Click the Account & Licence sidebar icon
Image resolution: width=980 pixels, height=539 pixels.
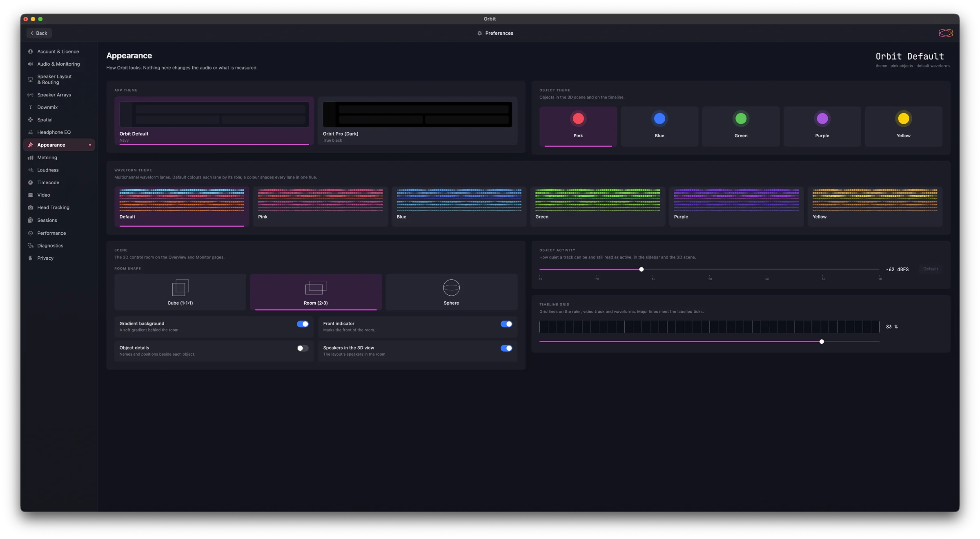[30, 51]
